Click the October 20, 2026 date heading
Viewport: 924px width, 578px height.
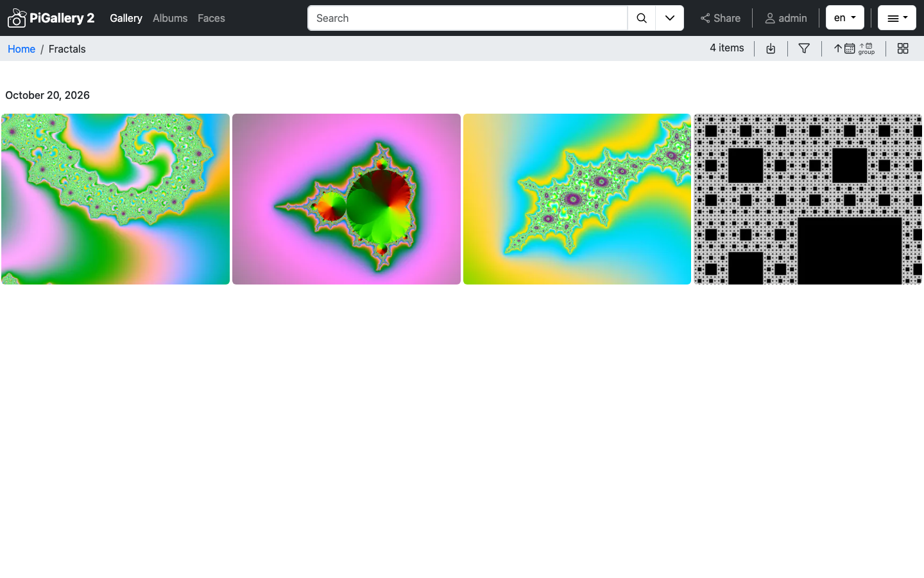[47, 95]
